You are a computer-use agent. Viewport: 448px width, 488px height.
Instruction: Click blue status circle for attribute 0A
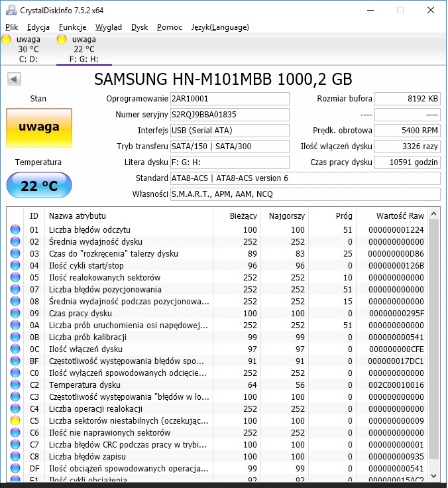[15, 326]
